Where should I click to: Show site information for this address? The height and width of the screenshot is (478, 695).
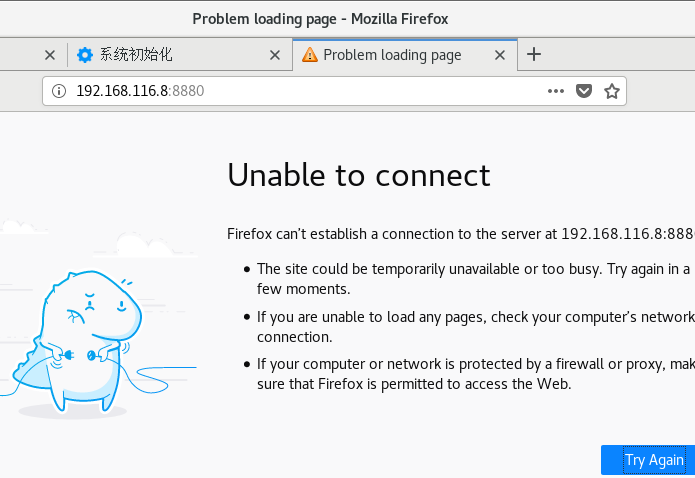point(58,91)
